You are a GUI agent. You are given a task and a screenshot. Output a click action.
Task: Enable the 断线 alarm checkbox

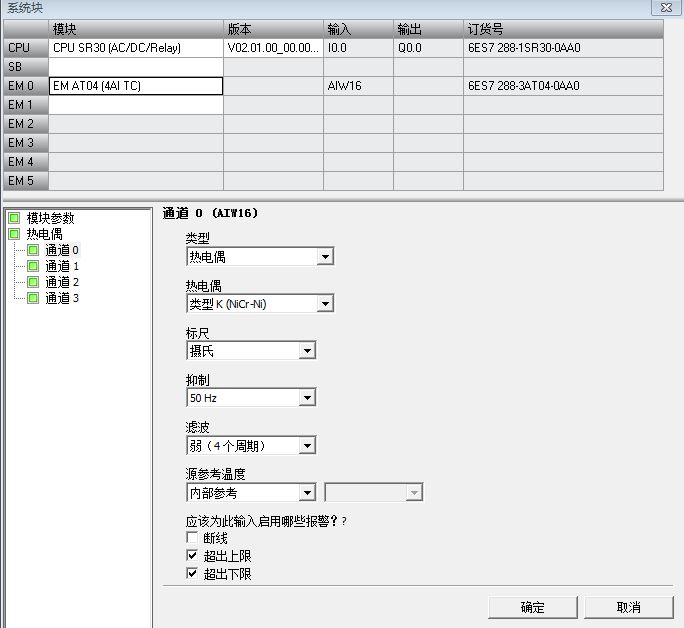(x=193, y=538)
